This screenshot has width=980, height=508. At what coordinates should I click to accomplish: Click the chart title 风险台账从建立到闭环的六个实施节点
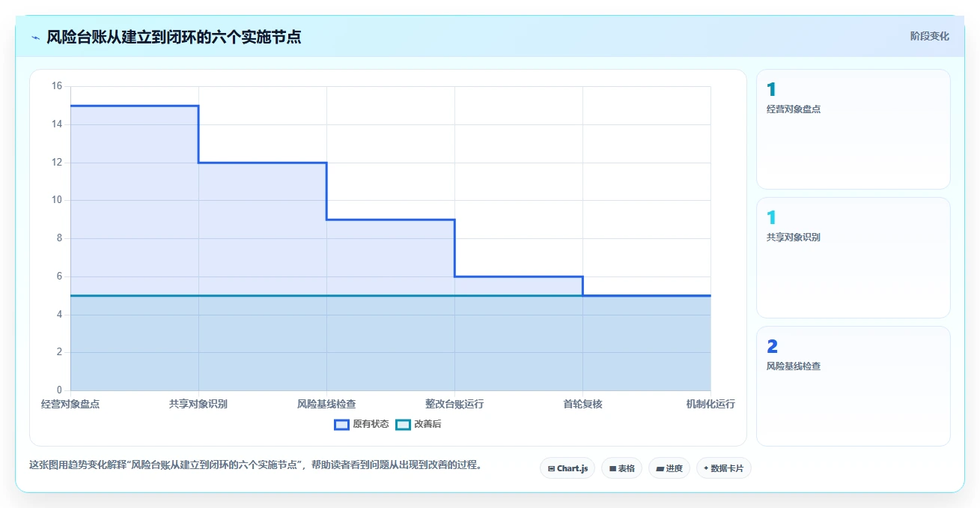coord(174,37)
